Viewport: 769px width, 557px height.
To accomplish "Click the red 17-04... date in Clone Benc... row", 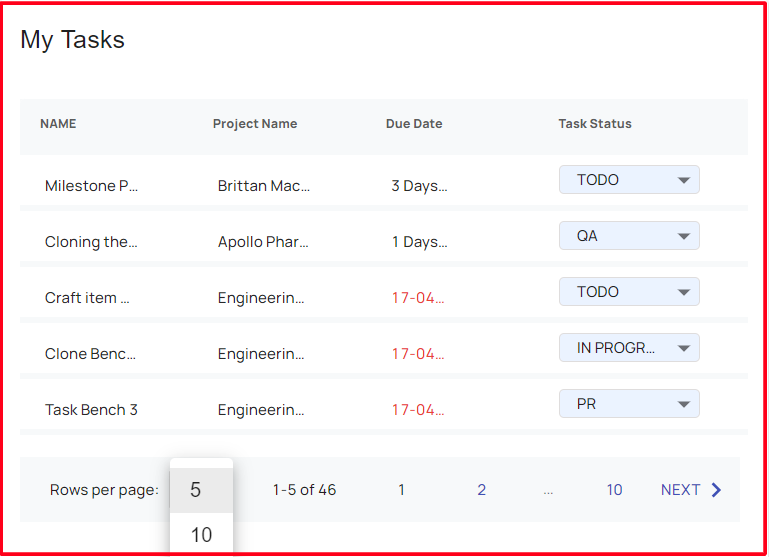I will [x=418, y=354].
